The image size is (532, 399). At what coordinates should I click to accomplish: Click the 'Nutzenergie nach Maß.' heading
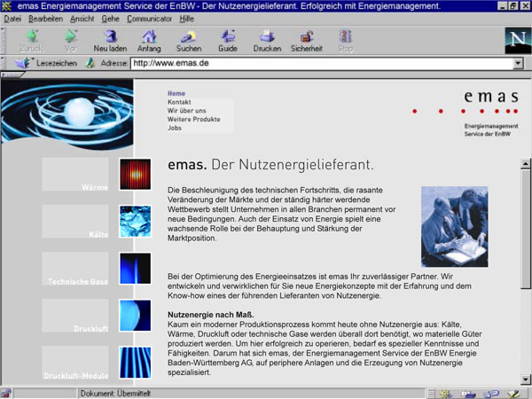(x=211, y=315)
